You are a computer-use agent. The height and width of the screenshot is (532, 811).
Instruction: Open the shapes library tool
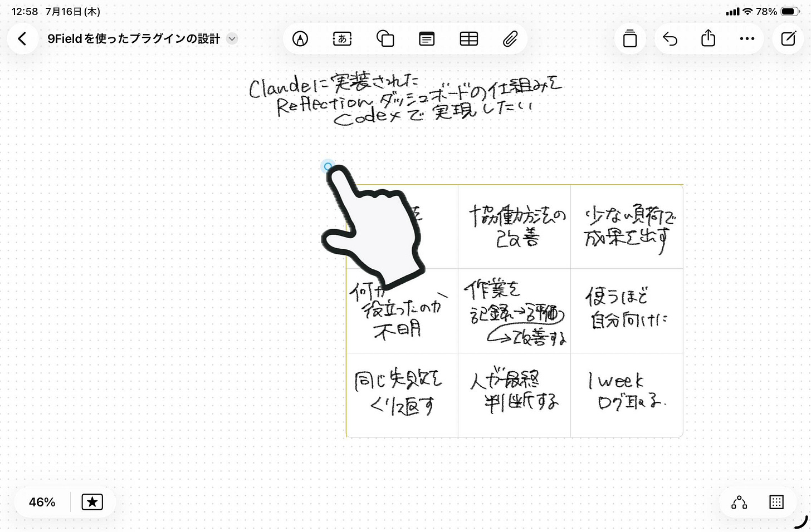click(385, 39)
